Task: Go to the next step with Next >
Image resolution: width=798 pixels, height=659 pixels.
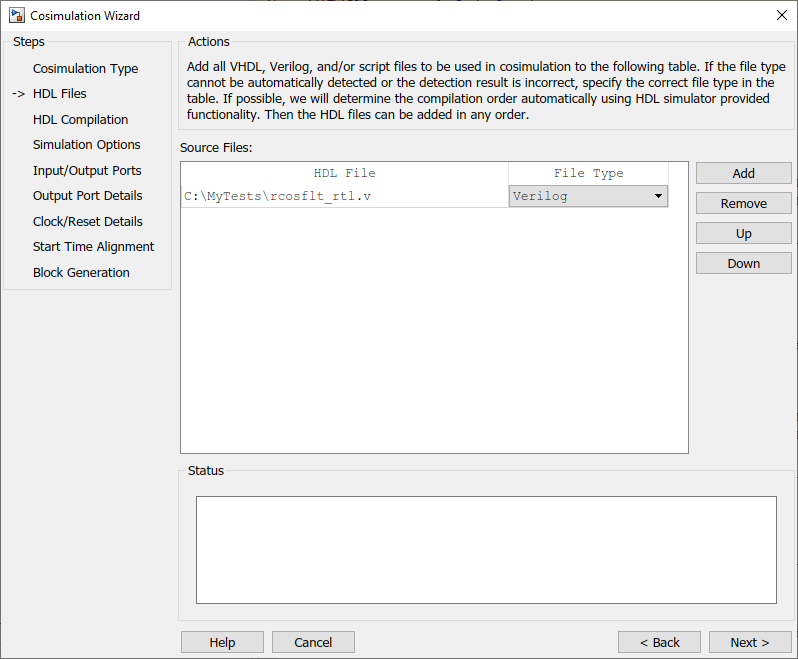Action: click(x=749, y=642)
